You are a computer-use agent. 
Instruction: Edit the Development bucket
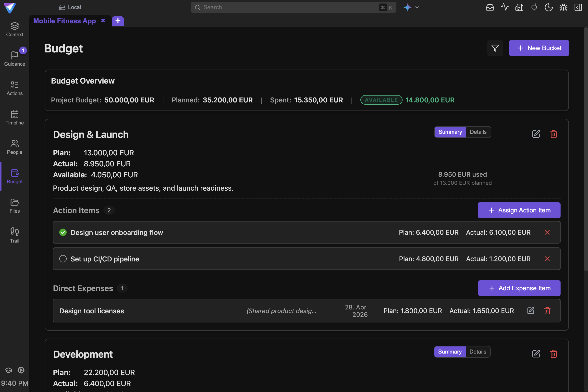tap(536, 354)
